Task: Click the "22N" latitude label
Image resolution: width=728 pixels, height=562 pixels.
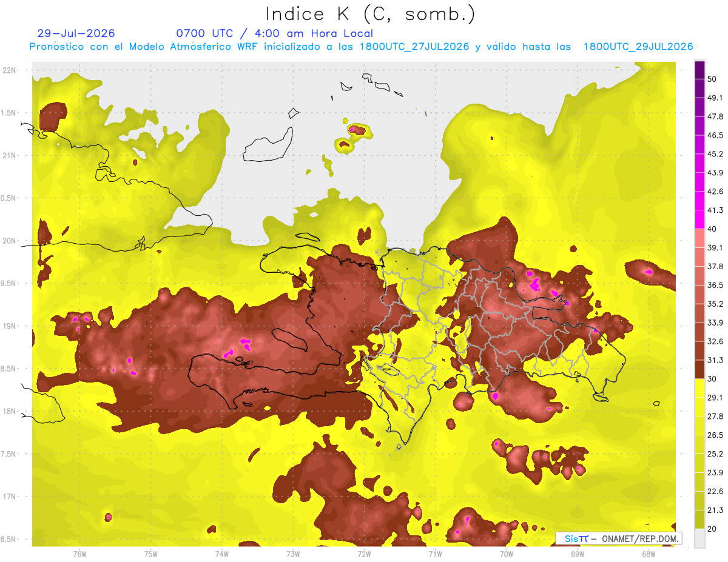Action: tap(10, 70)
